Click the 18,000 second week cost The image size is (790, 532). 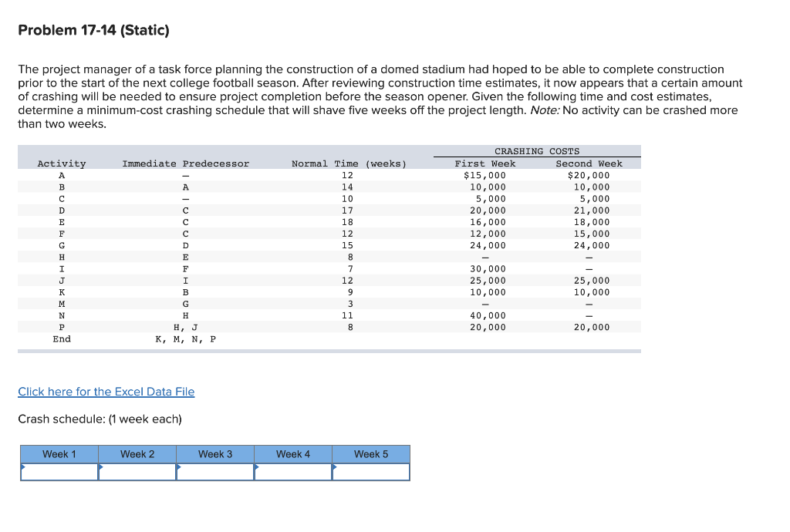[592, 222]
